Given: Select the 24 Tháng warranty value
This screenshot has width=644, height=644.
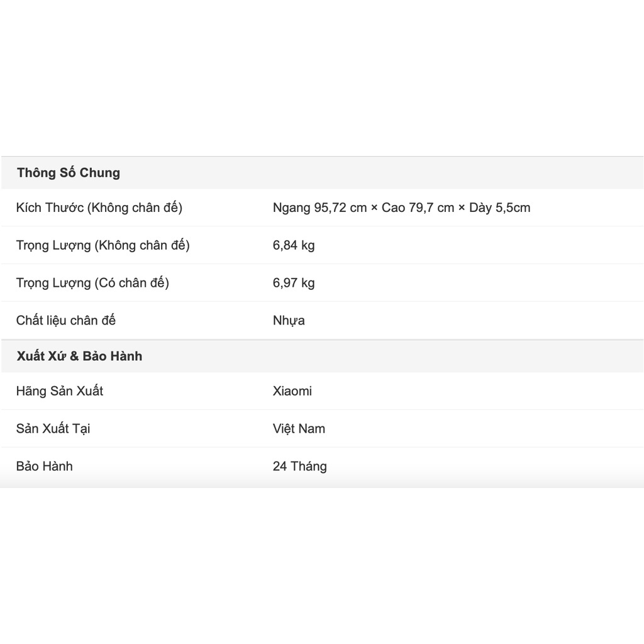Looking at the screenshot, I should 299,466.
